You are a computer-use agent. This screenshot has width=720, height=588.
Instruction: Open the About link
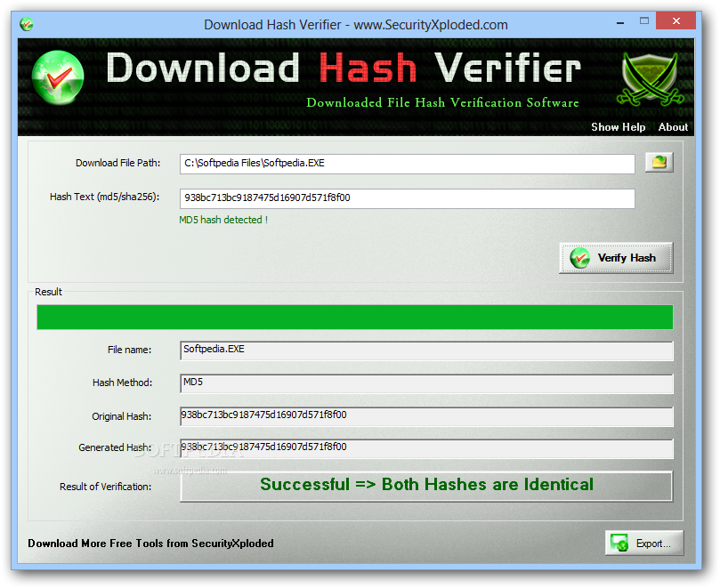click(673, 127)
